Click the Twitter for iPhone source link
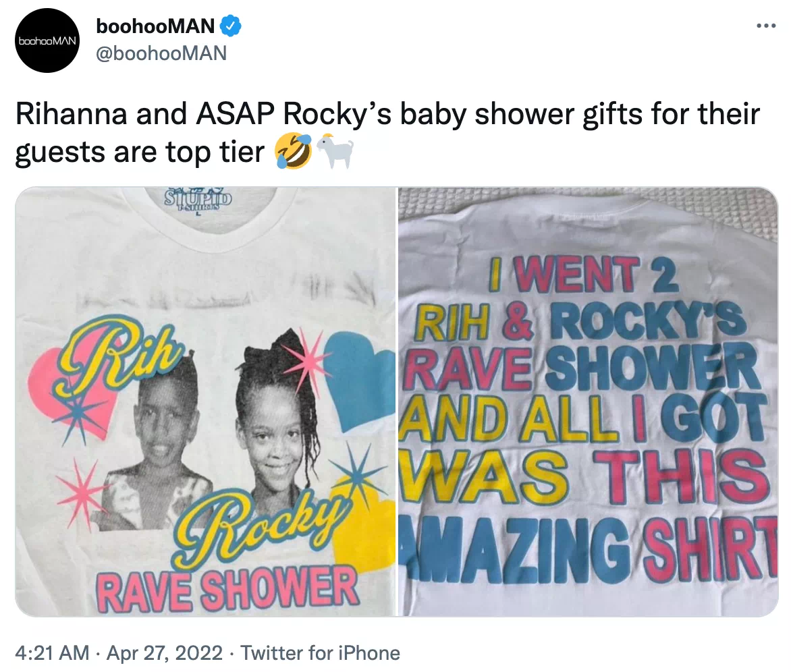The image size is (791, 672). pyautogui.click(x=320, y=653)
